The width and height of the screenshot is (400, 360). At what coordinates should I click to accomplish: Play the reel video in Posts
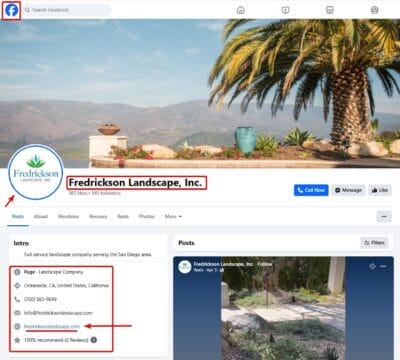click(x=283, y=308)
